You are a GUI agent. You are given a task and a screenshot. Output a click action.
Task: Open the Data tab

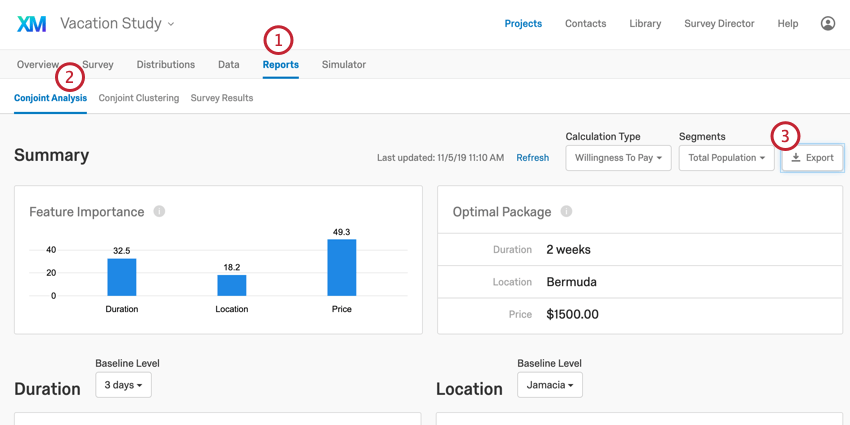(x=229, y=65)
